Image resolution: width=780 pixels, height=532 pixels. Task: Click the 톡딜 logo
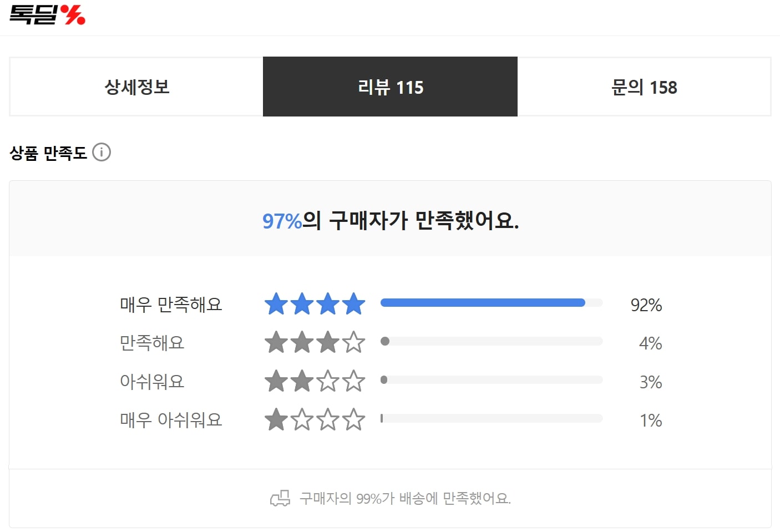pyautogui.click(x=48, y=14)
